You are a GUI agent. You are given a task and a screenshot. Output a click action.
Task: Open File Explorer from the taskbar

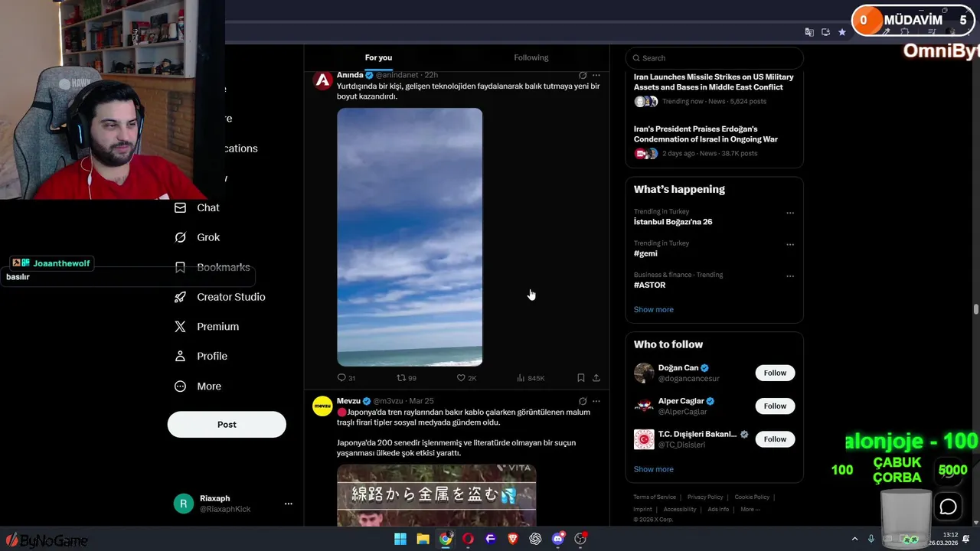pos(423,539)
